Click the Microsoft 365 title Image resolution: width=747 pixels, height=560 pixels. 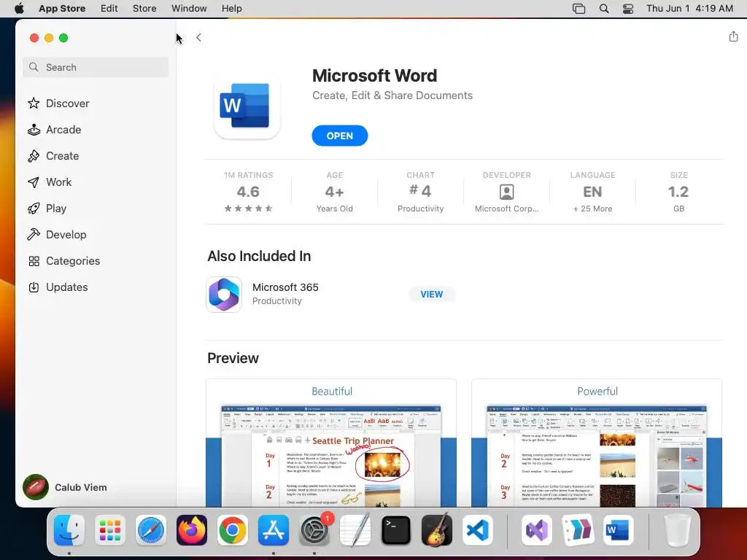pos(285,287)
